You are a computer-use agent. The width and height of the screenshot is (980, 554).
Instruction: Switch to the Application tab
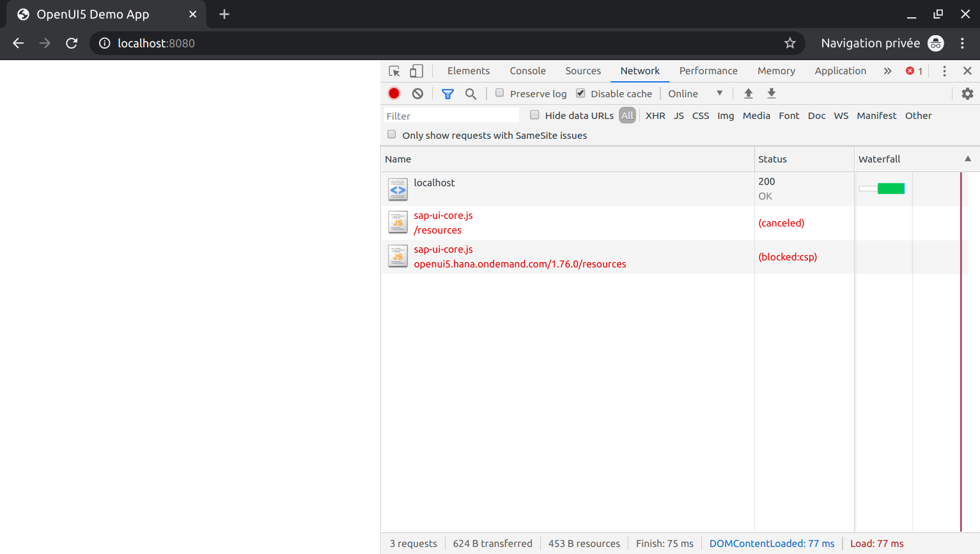(x=841, y=71)
